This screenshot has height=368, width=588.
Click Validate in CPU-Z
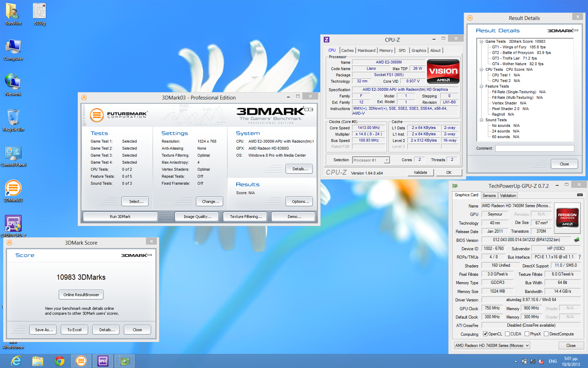(x=420, y=172)
